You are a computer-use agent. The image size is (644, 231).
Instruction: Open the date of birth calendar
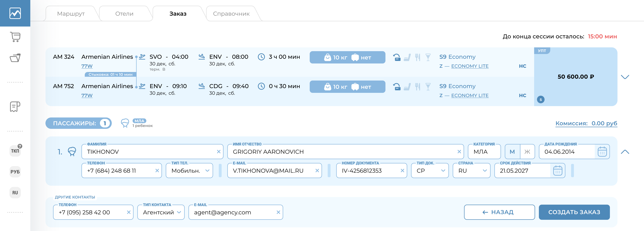(602, 152)
